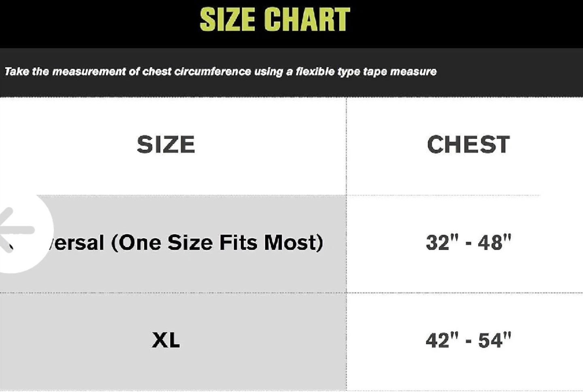Viewport: 583px width, 392px height.
Task: Select the SIZE column header
Action: coord(166,144)
